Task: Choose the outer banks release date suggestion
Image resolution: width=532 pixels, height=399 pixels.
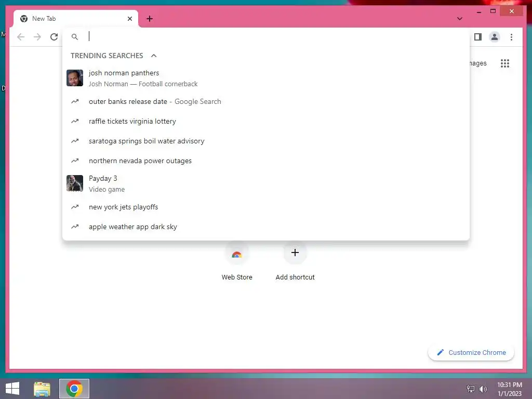Action: pos(266,101)
